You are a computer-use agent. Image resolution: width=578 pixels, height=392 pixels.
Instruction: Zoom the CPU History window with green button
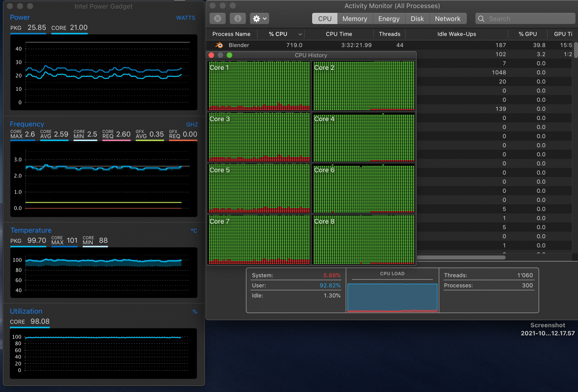[229, 55]
